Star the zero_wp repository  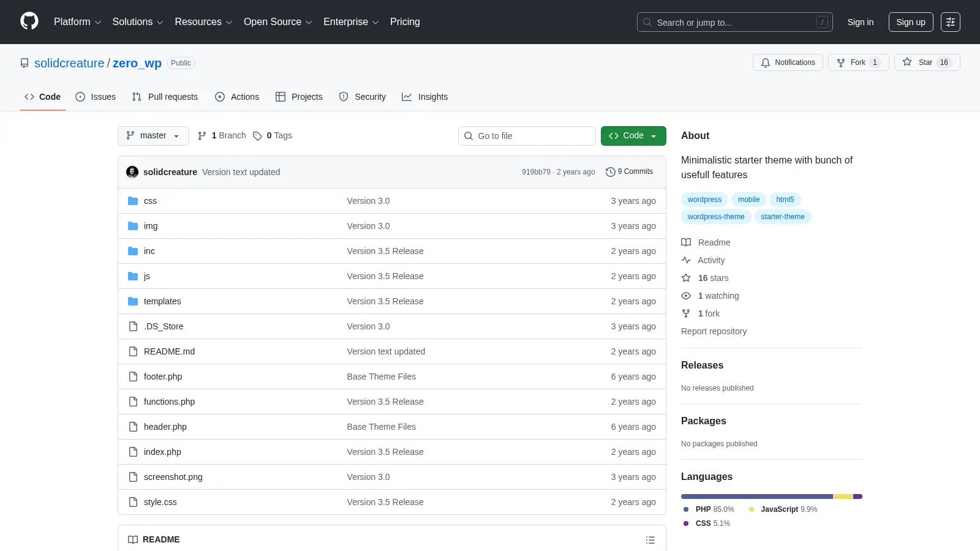point(927,62)
